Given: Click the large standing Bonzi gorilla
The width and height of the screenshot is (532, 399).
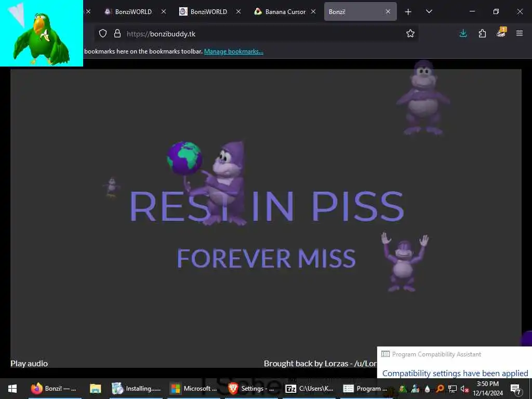Looking at the screenshot, I should point(423,98).
